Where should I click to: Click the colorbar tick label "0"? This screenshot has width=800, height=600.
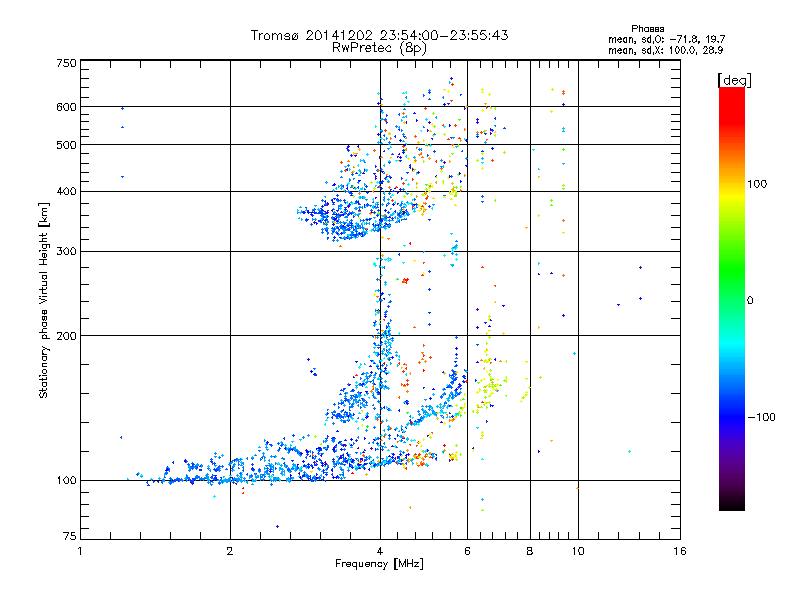[x=749, y=300]
